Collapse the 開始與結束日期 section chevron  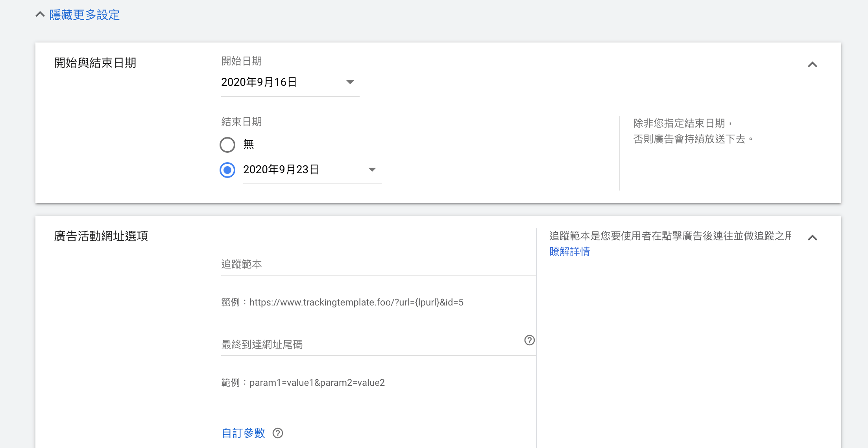(812, 65)
